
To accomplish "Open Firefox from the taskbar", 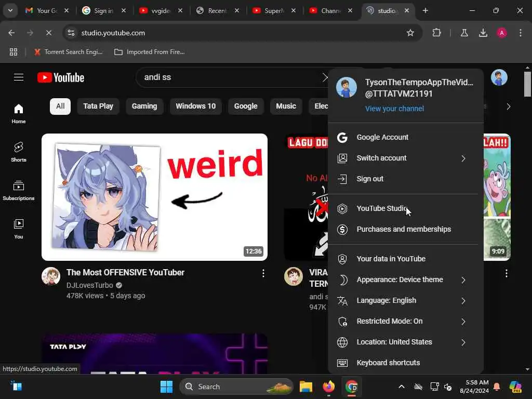I will pos(328,387).
